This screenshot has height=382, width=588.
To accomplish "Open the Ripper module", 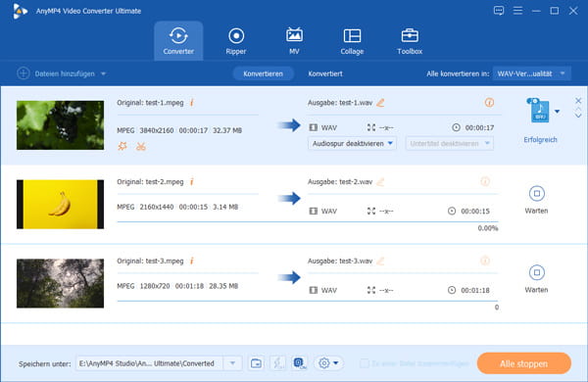I will point(236,41).
